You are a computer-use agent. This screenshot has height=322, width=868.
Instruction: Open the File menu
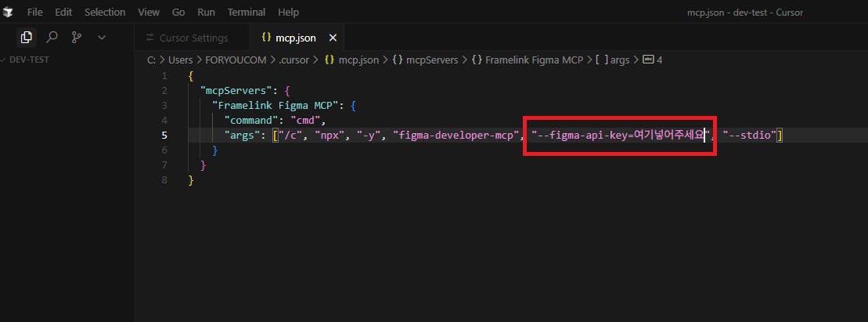click(x=35, y=12)
